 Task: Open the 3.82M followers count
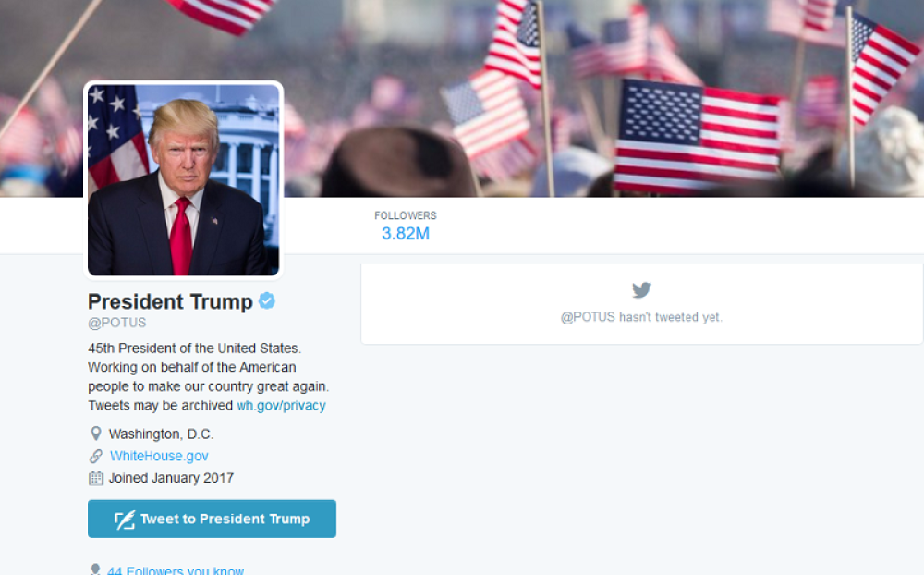[406, 234]
